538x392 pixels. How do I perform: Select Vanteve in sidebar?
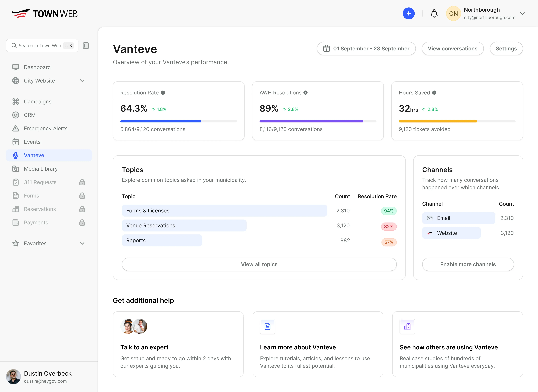point(49,155)
